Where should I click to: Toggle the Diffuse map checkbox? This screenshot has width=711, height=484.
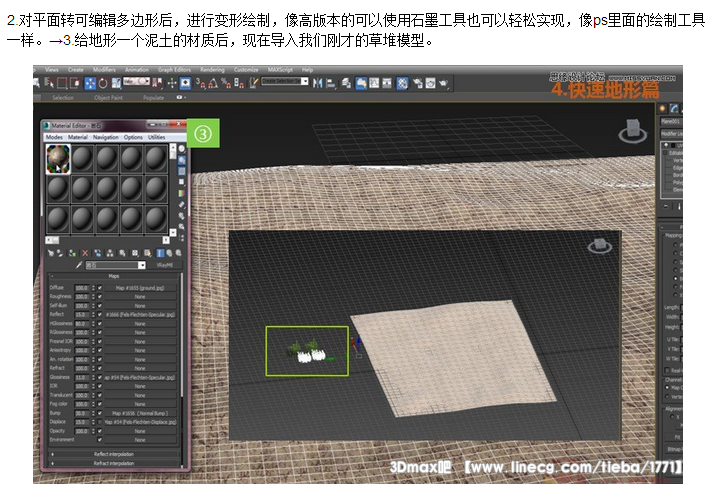click(x=99, y=288)
